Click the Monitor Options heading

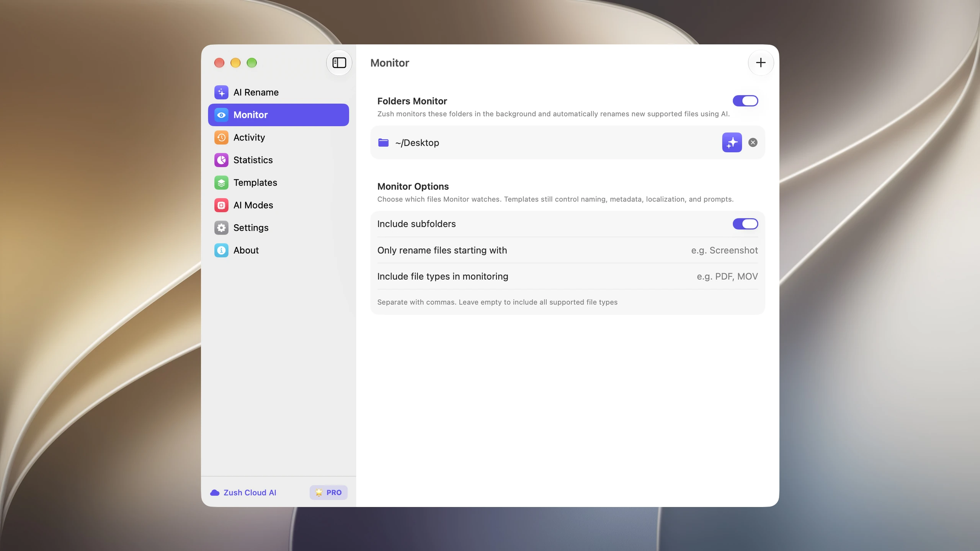(x=413, y=186)
